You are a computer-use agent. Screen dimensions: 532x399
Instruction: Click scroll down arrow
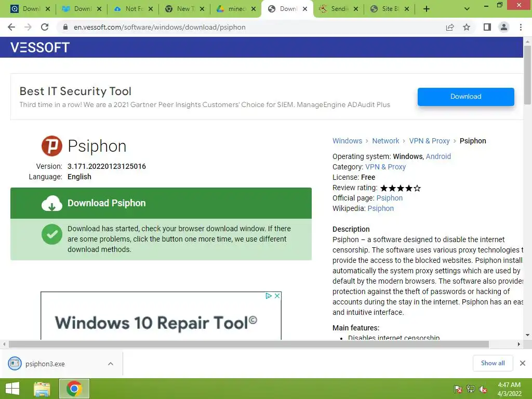pyautogui.click(x=527, y=335)
